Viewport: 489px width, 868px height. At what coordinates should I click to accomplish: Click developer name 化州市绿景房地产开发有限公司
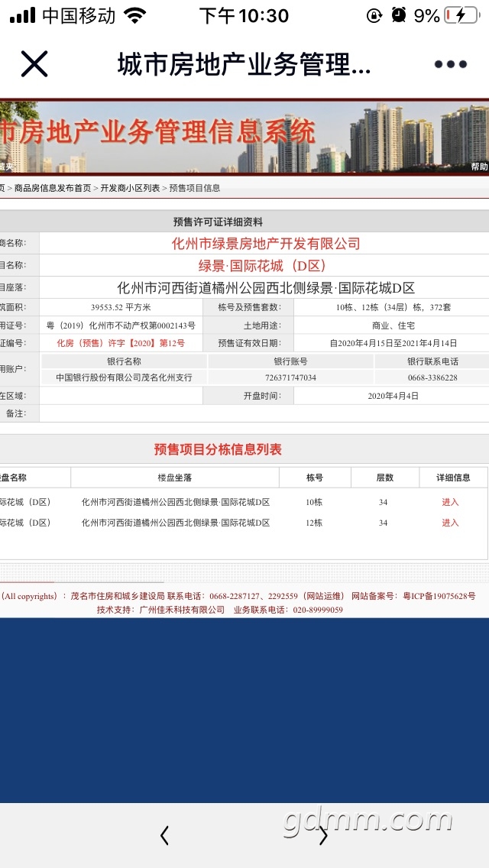pyautogui.click(x=266, y=244)
